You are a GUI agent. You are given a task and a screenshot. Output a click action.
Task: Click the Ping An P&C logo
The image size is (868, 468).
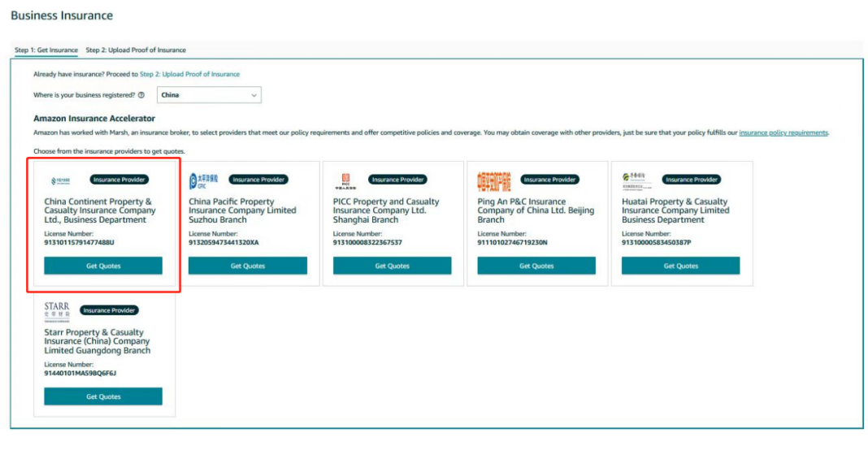click(x=494, y=181)
